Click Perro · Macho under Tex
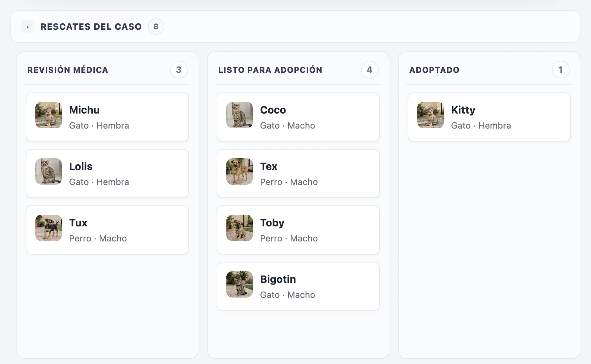 [x=289, y=182]
